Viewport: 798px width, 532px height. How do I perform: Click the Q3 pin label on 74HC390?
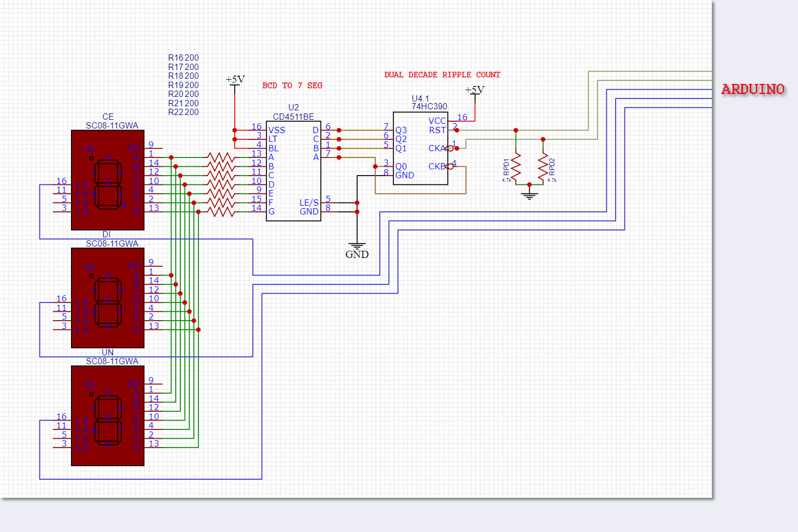pos(401,131)
